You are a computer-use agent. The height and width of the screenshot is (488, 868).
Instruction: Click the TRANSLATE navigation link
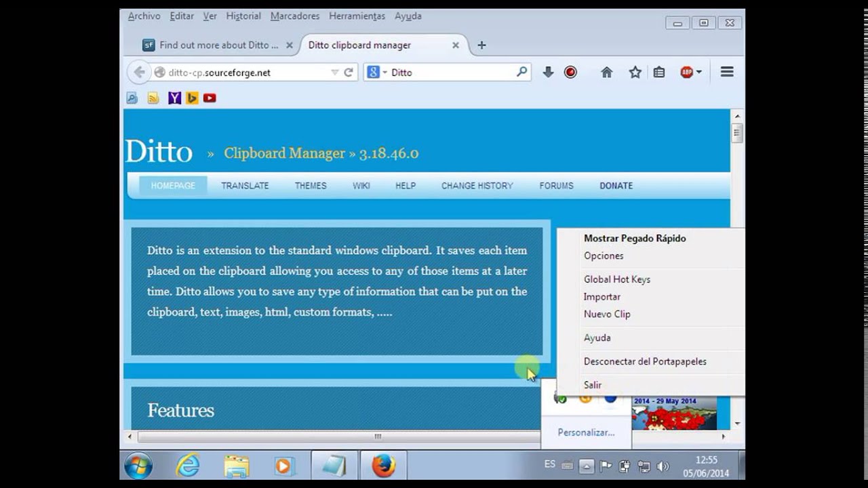click(245, 186)
